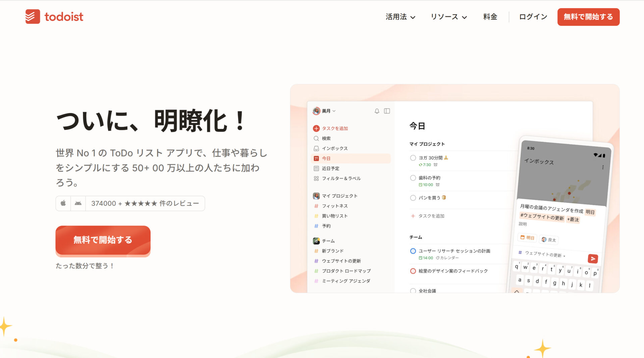Screen dimensions: 644x358
Task: Expand the 活用法 dropdown
Action: 400,17
